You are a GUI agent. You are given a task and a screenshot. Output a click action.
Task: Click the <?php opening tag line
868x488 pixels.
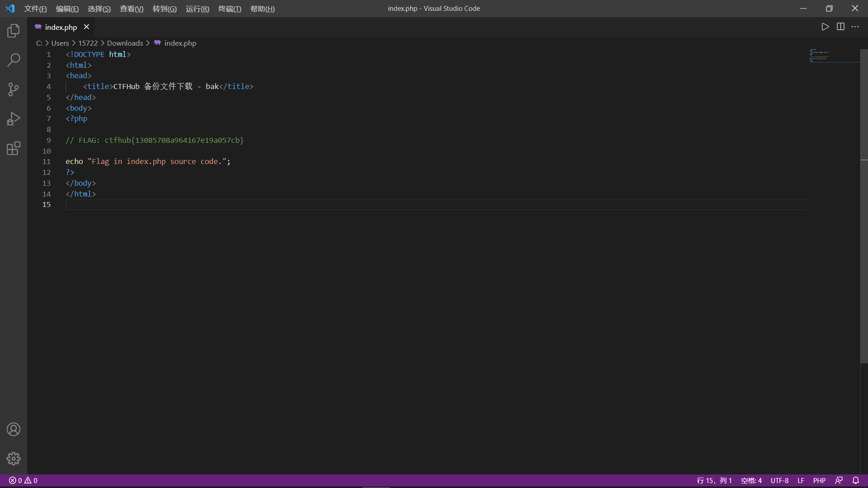coord(76,118)
